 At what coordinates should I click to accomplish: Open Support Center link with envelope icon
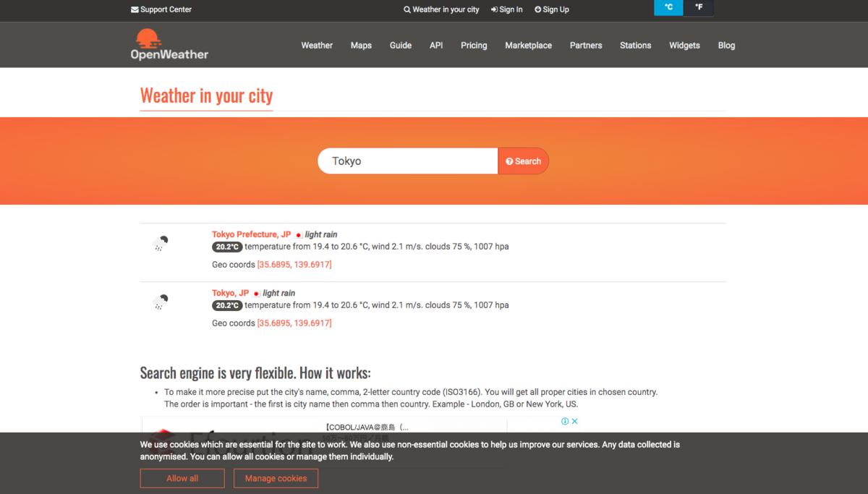point(161,9)
